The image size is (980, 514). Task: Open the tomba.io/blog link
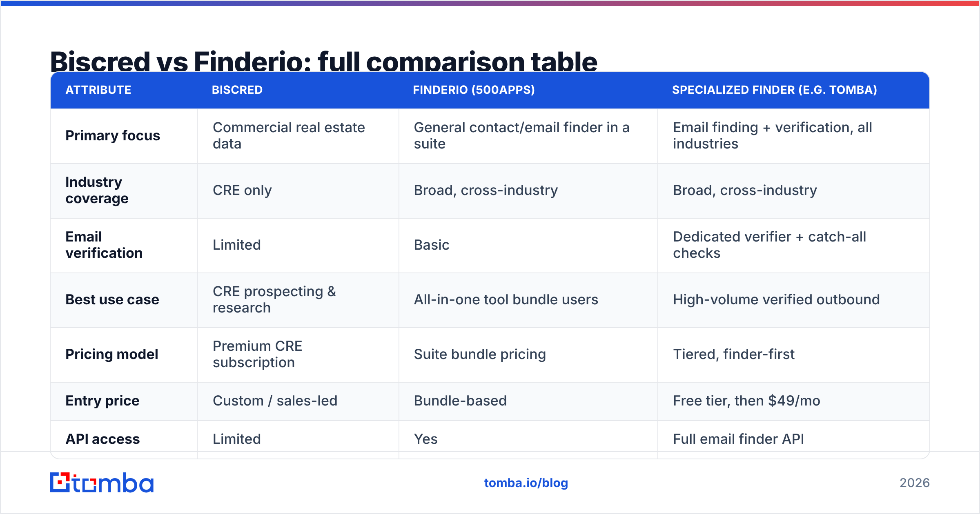(x=526, y=483)
